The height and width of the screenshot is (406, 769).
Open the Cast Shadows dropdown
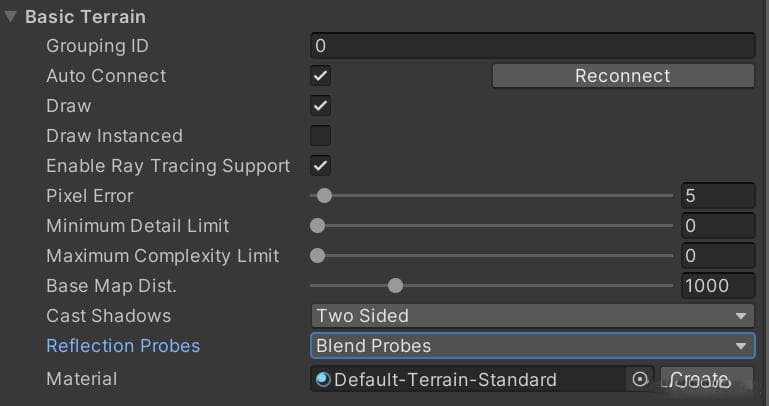(x=532, y=316)
